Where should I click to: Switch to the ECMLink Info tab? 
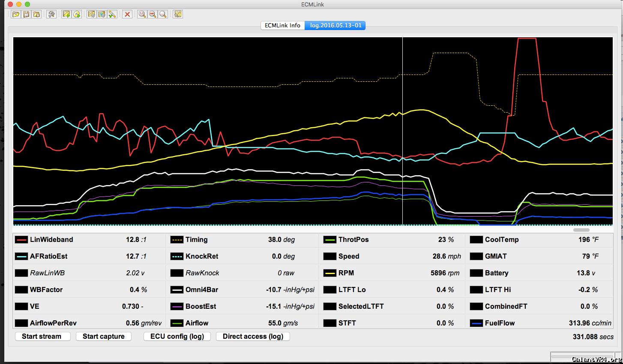pyautogui.click(x=282, y=25)
